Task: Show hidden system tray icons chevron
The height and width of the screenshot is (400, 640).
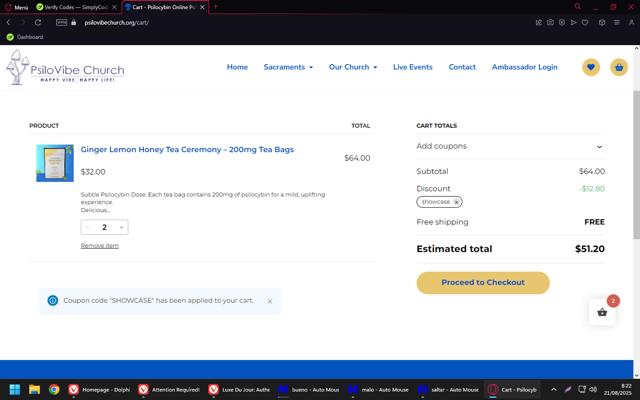Action: [x=553, y=389]
